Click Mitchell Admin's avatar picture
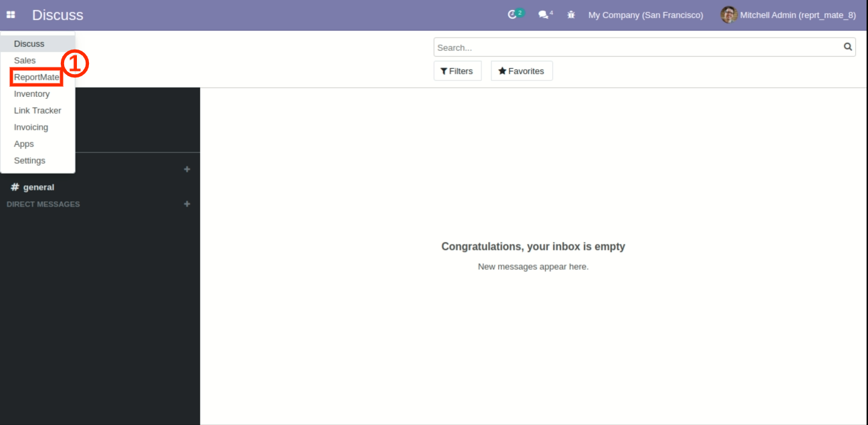 point(728,15)
